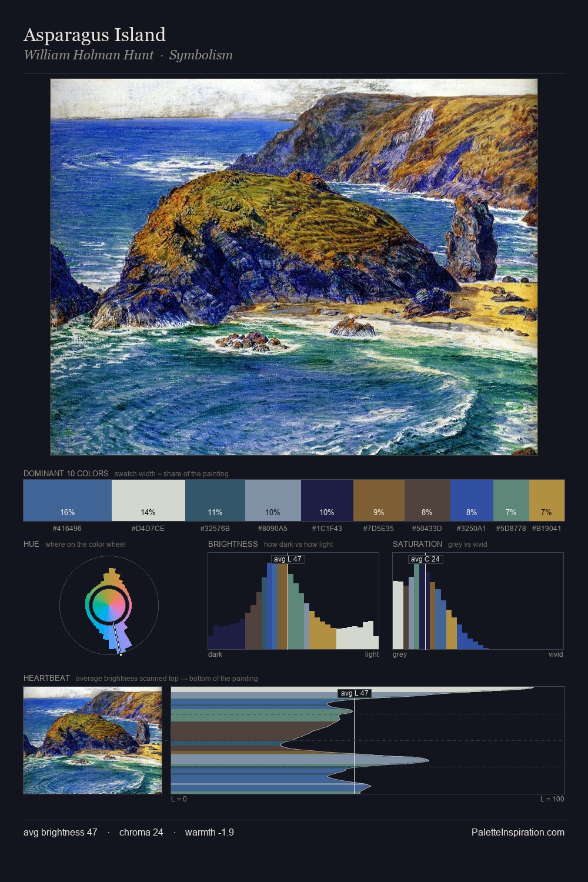The width and height of the screenshot is (588, 882).
Task: Pick the dark navy #1C1F43 swatch
Action: pos(327,500)
